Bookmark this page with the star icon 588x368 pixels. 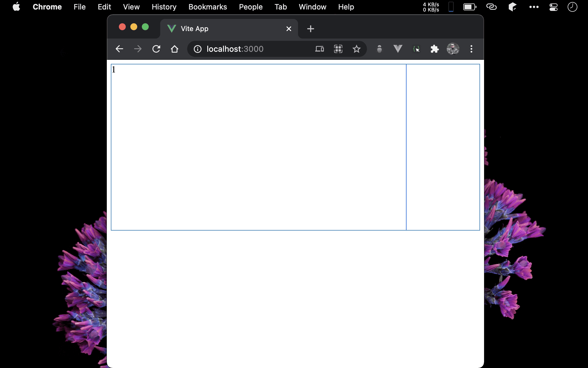point(356,49)
